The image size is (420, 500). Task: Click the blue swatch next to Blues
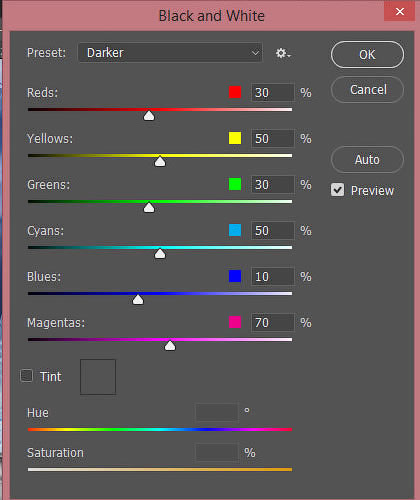tap(235, 276)
